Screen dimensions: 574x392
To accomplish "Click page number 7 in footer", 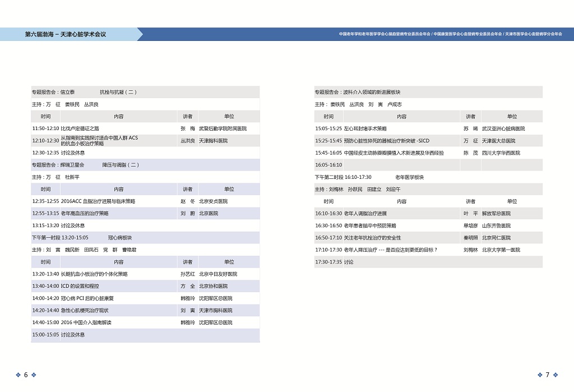I will point(547,375).
